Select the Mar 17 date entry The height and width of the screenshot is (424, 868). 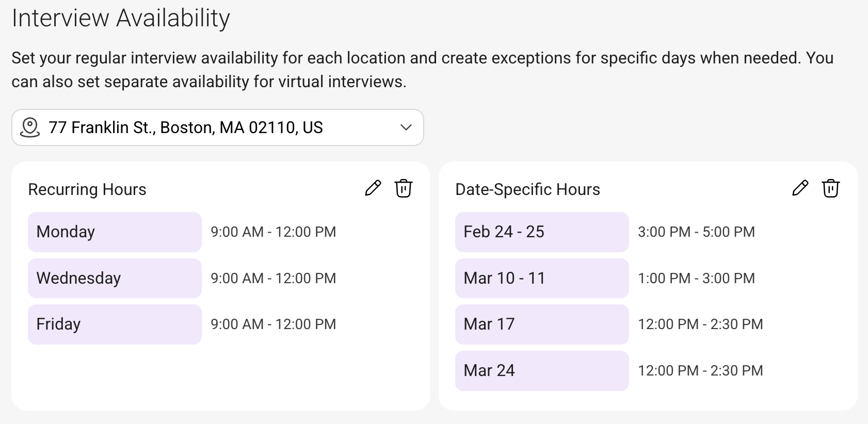pyautogui.click(x=542, y=324)
